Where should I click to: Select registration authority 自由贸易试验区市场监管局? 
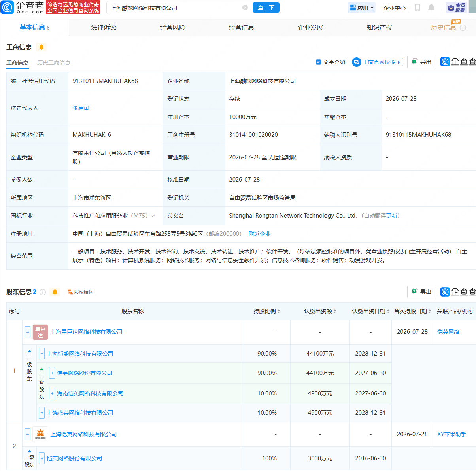click(x=262, y=198)
